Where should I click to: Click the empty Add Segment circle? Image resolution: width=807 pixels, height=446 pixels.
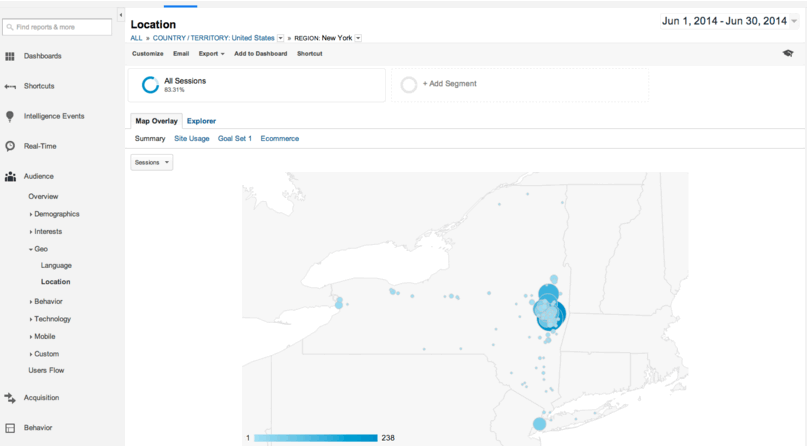click(409, 85)
